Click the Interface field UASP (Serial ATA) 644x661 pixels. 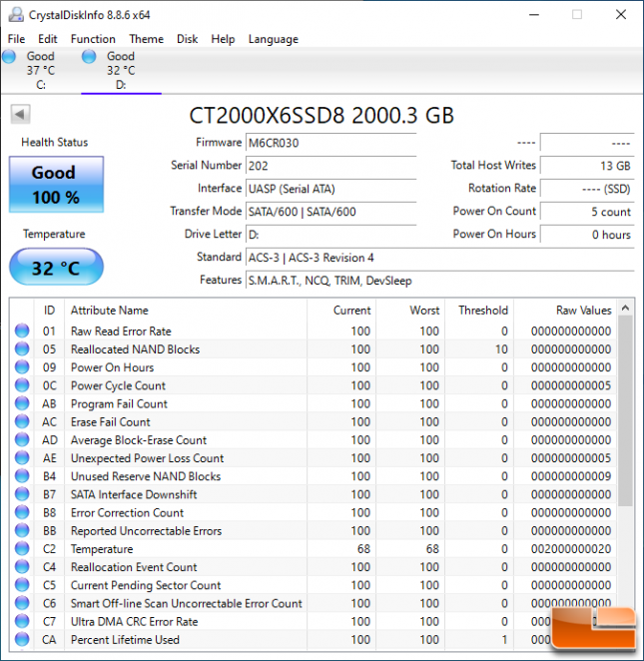point(330,189)
